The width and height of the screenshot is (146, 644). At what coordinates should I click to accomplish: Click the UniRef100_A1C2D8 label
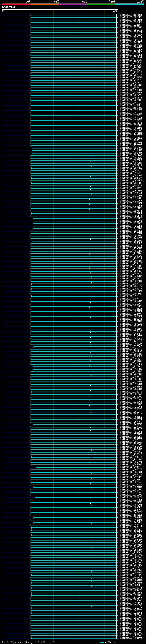tap(131, 196)
